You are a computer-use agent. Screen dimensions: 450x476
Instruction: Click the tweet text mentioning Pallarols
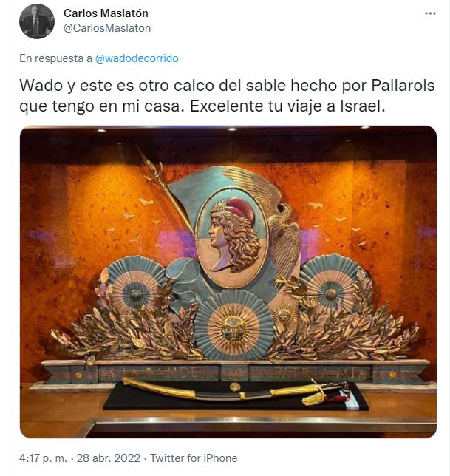[x=228, y=95]
